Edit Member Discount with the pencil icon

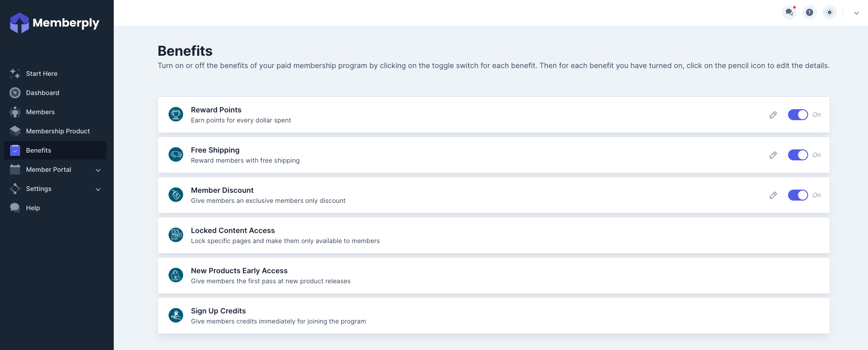(773, 195)
